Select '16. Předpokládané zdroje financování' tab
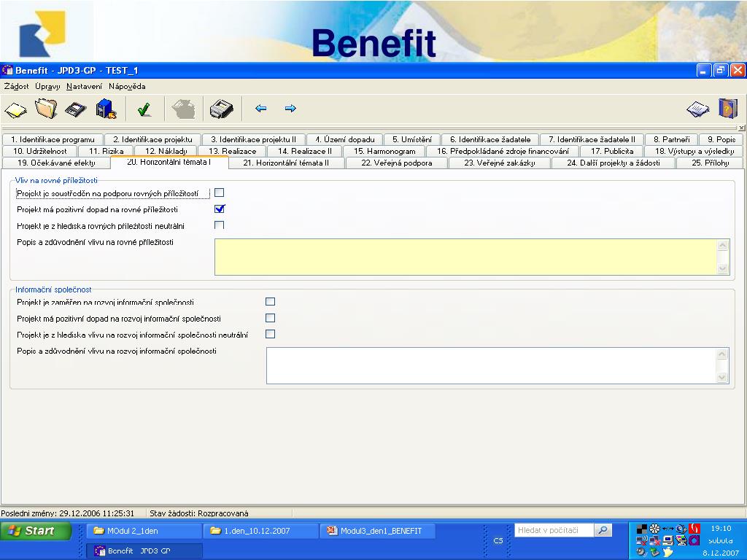747x560 pixels. pyautogui.click(x=503, y=151)
